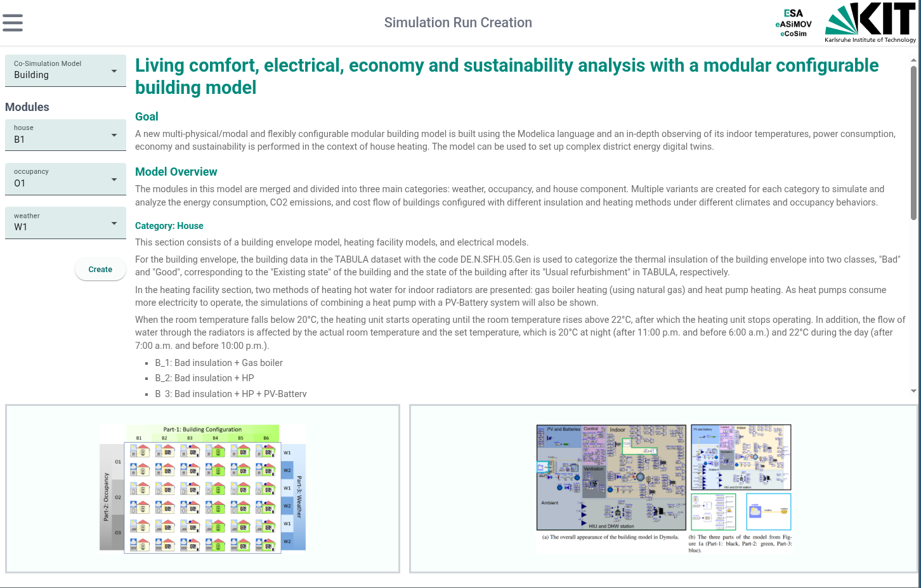Image resolution: width=921 pixels, height=588 pixels.
Task: Click the ESA eASiMOV eCoSim logo
Action: tap(794, 23)
